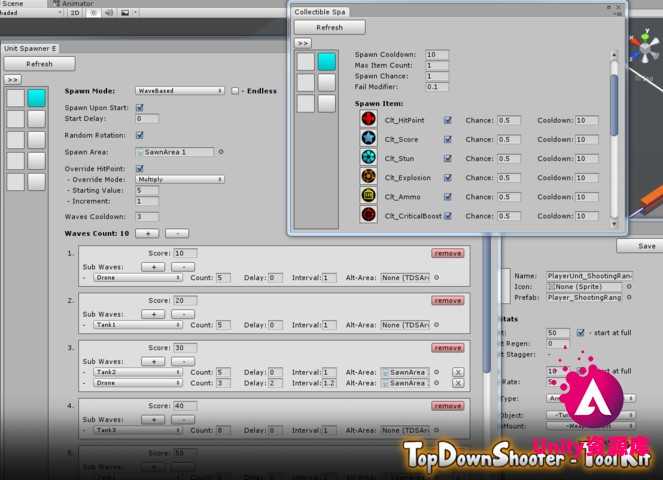Select the Unit Spawner Editor tab
The width and height of the screenshot is (663, 480).
30,49
